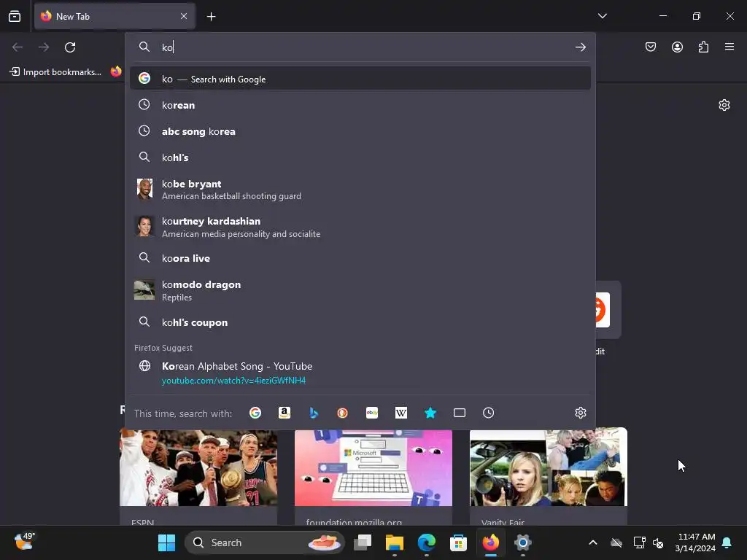Open Korean Alphabet Song - YouTube result
The image size is (747, 560).
360,373
